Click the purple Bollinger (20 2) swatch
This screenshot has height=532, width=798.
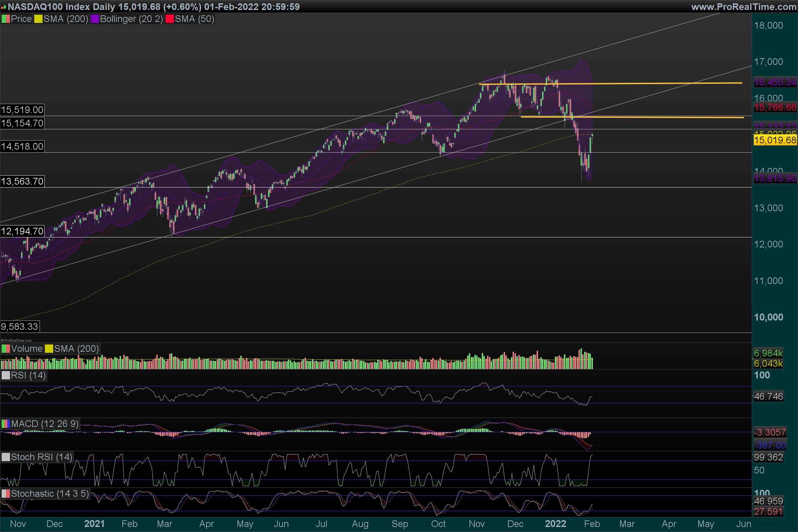pyautogui.click(x=95, y=19)
